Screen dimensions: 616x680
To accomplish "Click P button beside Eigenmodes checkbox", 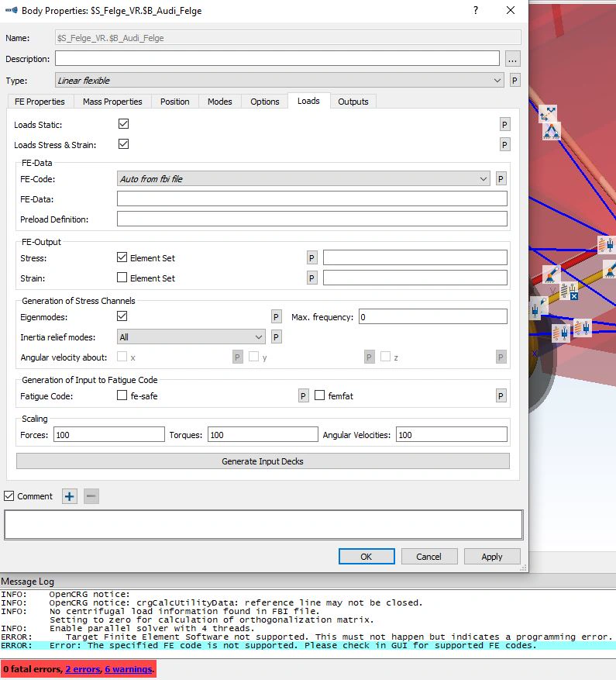I will coord(276,316).
